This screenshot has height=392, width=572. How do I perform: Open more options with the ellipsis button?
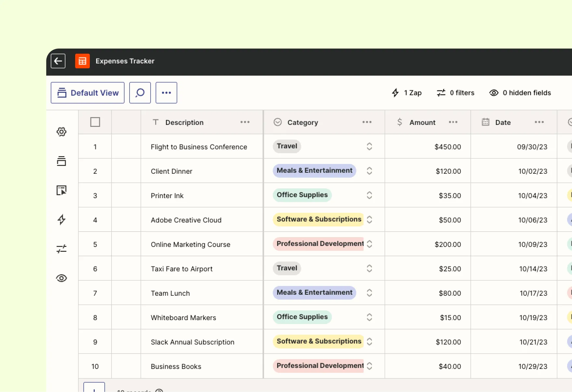pyautogui.click(x=166, y=93)
